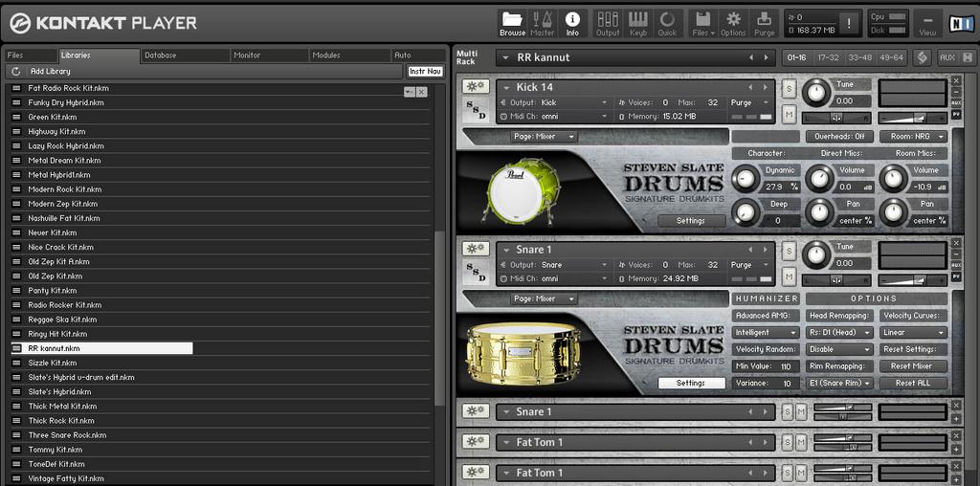
Task: Adjust the Room Mics Volume knob
Action: pos(893,179)
